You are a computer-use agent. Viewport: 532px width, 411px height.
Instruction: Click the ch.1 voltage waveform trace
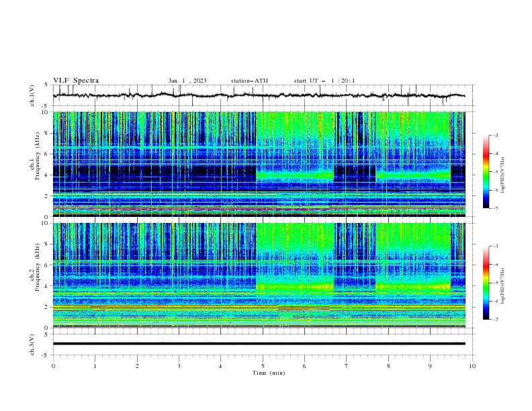tap(259, 95)
